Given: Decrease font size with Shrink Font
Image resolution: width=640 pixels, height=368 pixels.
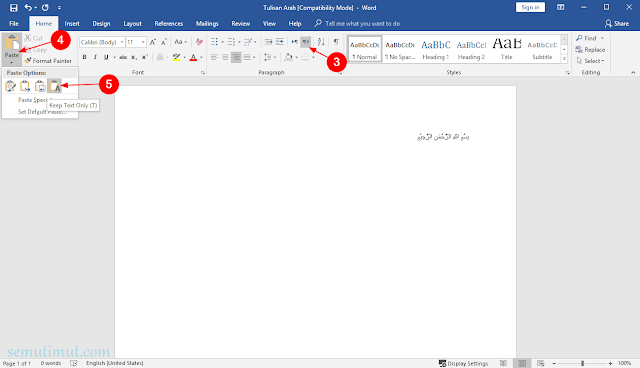Looking at the screenshot, I should (164, 42).
